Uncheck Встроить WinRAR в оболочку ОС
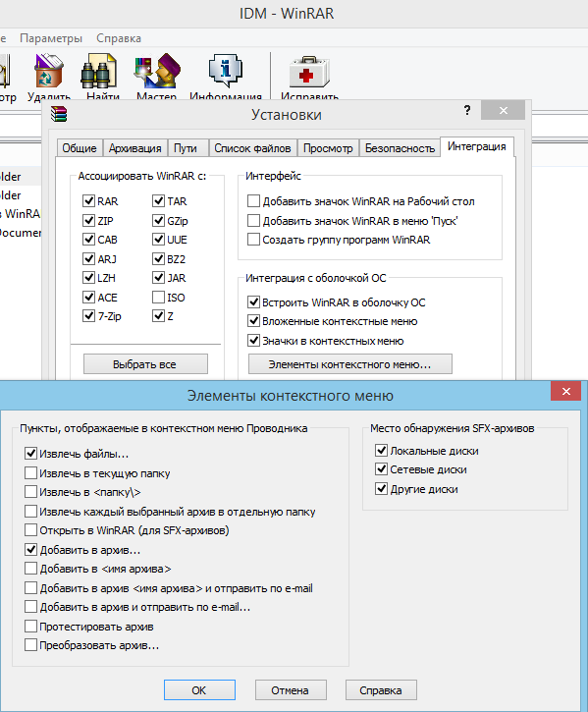 point(253,301)
